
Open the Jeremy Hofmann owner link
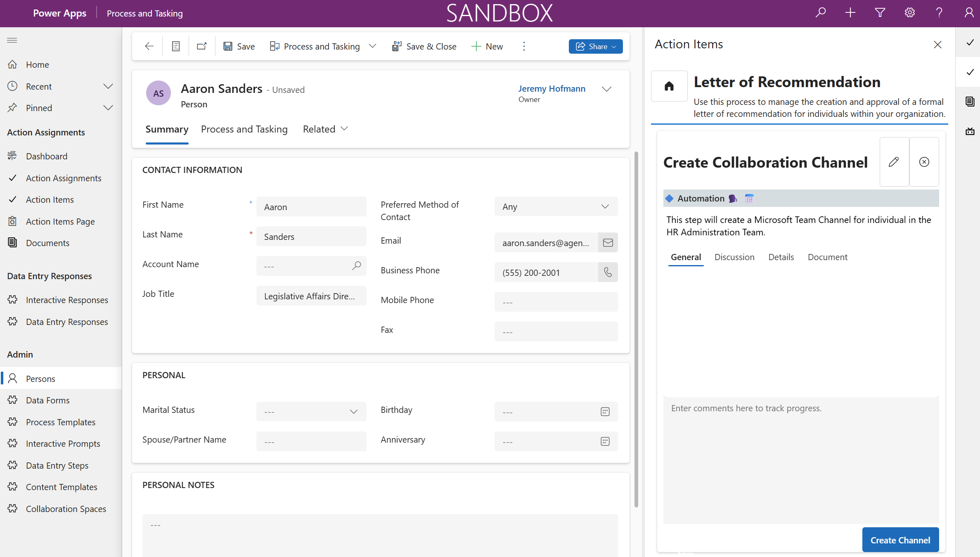point(552,88)
